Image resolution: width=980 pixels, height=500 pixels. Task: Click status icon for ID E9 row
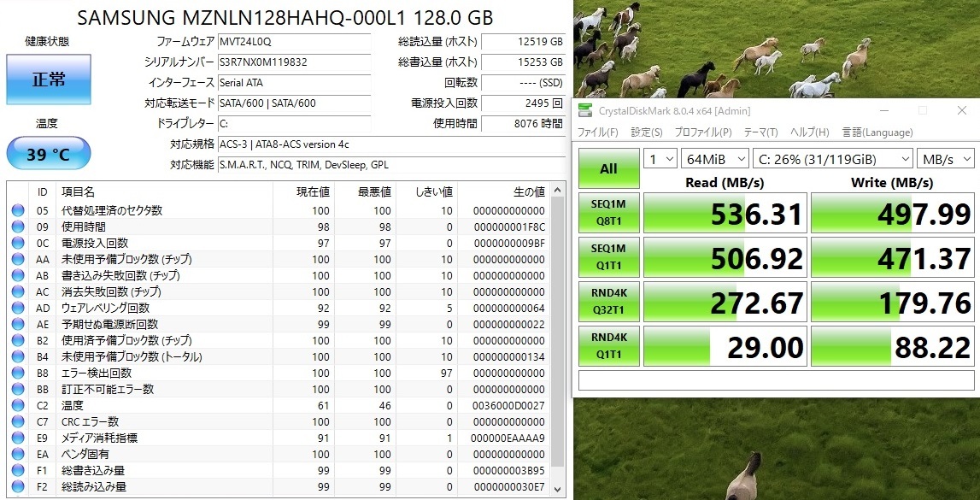[17, 438]
